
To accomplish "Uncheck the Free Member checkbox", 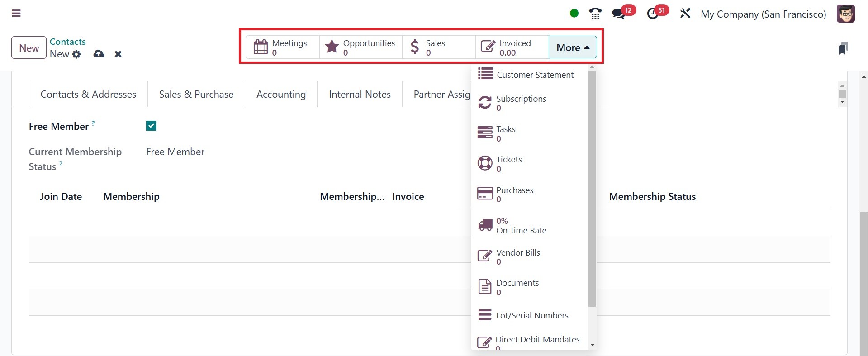I will pyautogui.click(x=151, y=126).
